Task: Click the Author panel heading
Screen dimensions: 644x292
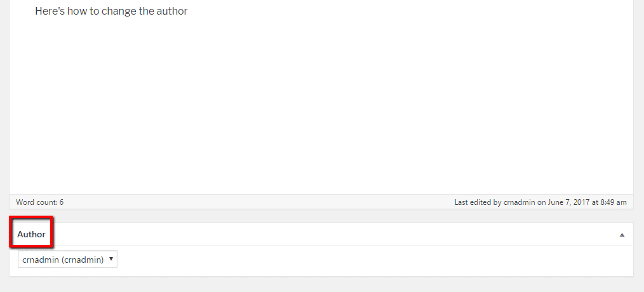Action: (32, 234)
